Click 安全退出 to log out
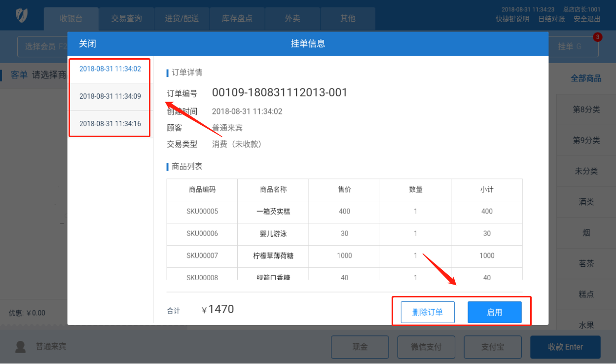The image size is (616, 364). pos(587,19)
